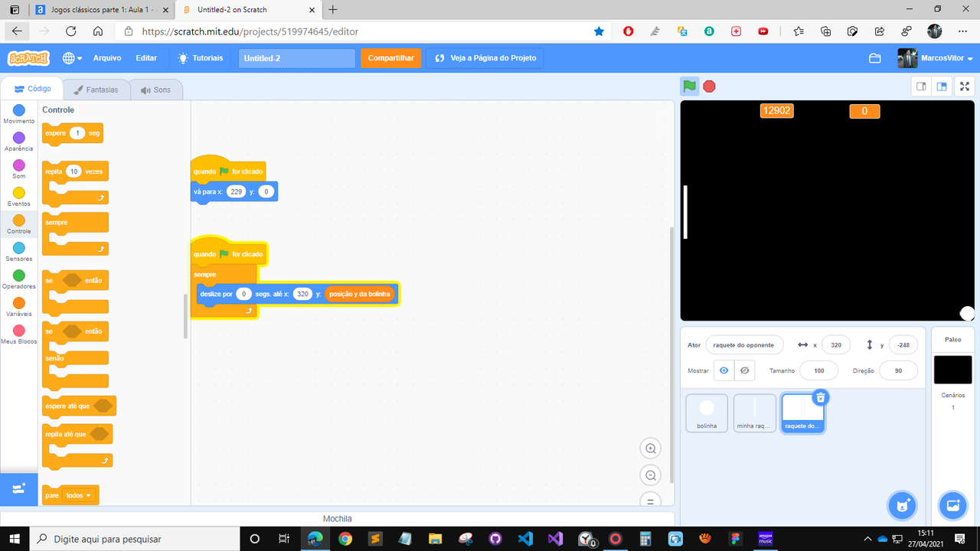Viewport: 980px width, 551px height.
Task: Select the Aparência block category
Action: tap(19, 142)
